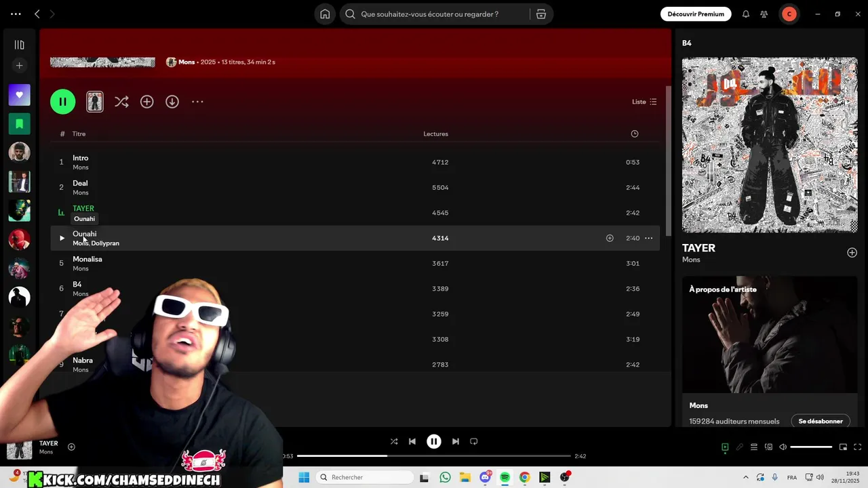Viewport: 868px width, 488px height.
Task: Go to Spotify Home icon
Action: [325, 14]
